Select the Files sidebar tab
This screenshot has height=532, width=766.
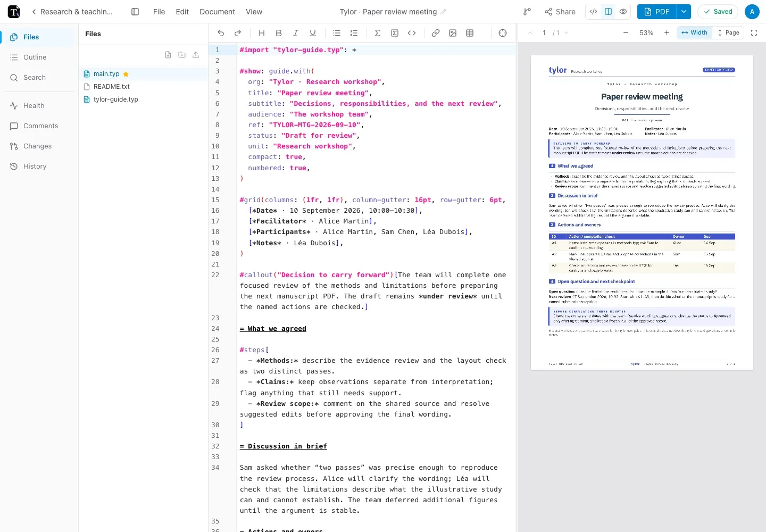point(39,37)
